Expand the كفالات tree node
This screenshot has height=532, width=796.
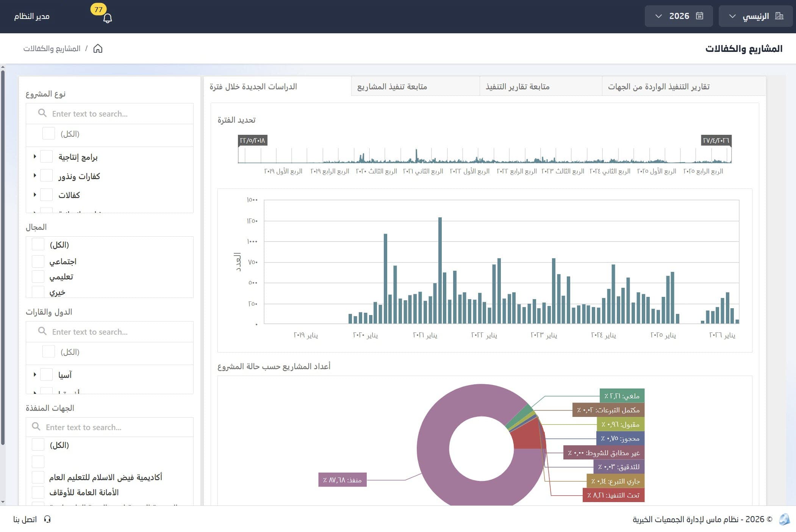click(x=35, y=195)
